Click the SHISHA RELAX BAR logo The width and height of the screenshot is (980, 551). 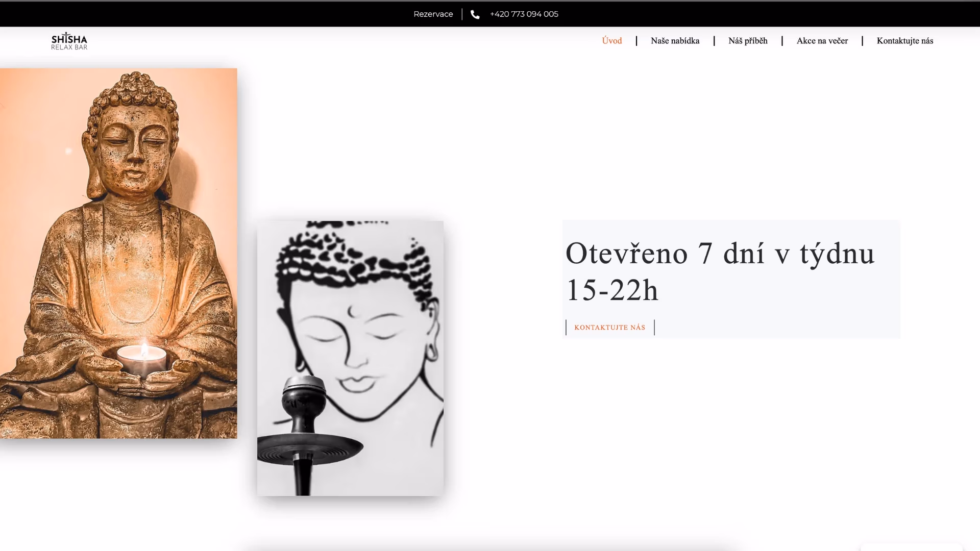(x=68, y=40)
